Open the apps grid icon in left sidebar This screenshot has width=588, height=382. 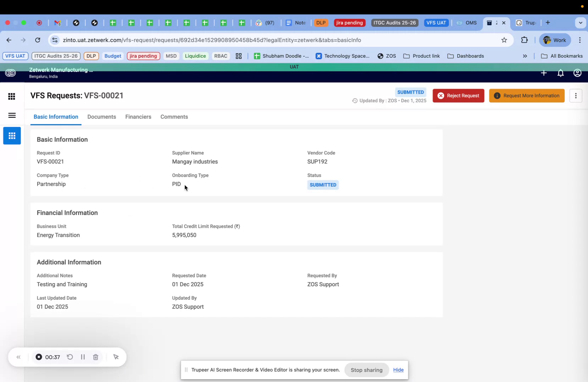coord(11,96)
